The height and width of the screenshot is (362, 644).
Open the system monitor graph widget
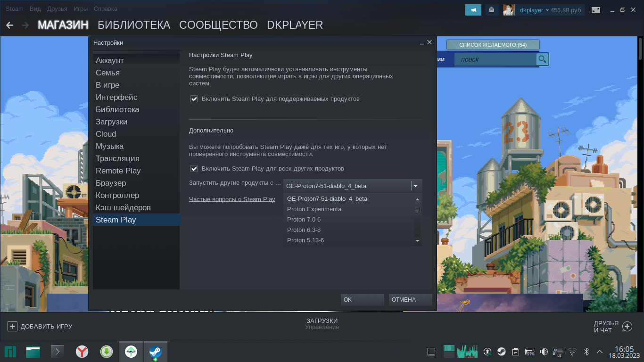pyautogui.click(x=467, y=352)
